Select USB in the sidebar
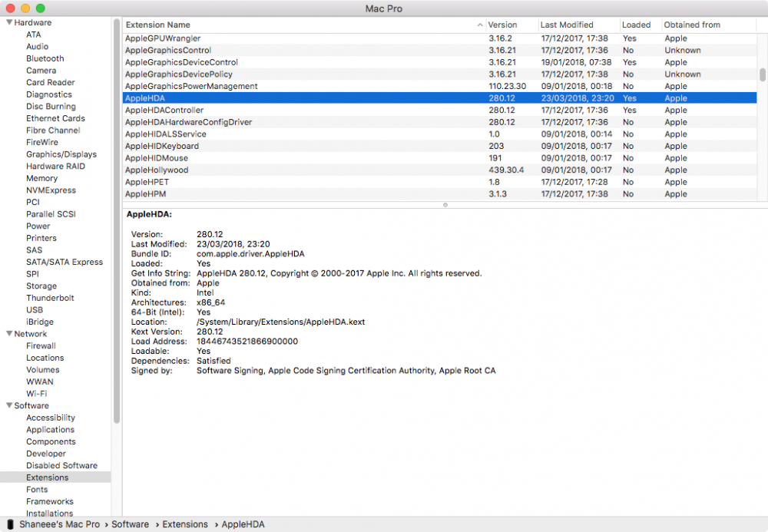This screenshot has width=768, height=532. pyautogui.click(x=35, y=310)
